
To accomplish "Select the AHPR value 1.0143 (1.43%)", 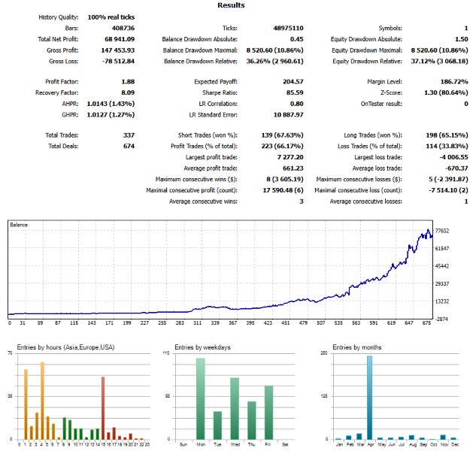I will [x=111, y=104].
